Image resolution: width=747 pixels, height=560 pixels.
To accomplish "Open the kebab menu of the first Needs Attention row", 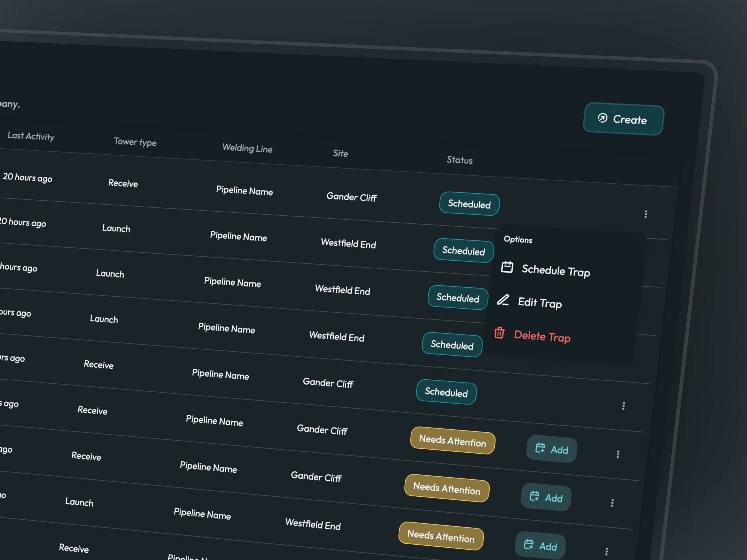I will (x=618, y=454).
